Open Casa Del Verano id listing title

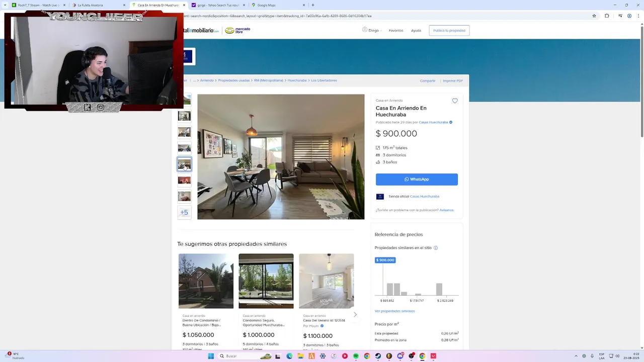[324, 320]
